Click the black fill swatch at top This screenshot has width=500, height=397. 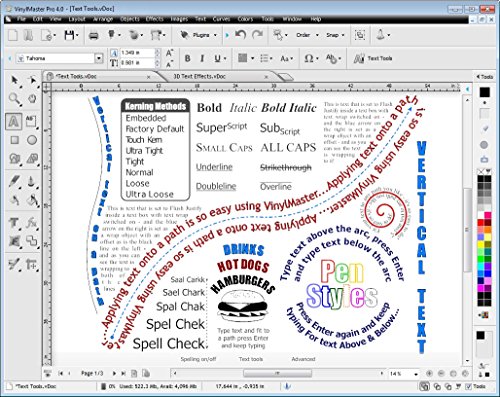tap(484, 92)
